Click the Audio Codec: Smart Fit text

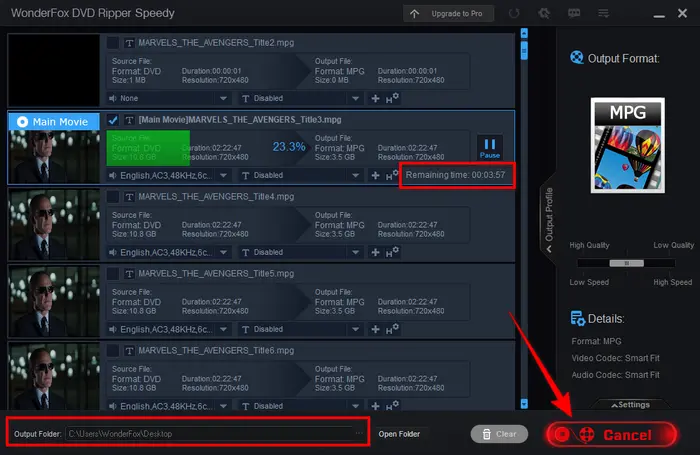[615, 375]
